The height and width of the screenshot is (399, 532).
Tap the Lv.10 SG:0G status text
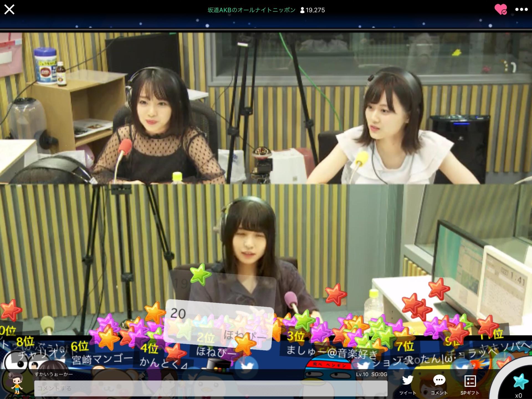click(372, 374)
